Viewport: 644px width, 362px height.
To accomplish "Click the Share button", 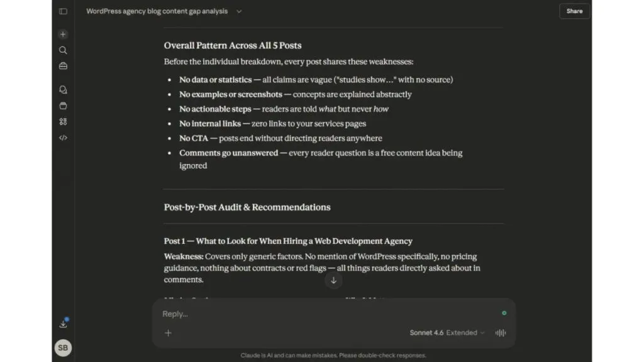I will click(574, 11).
